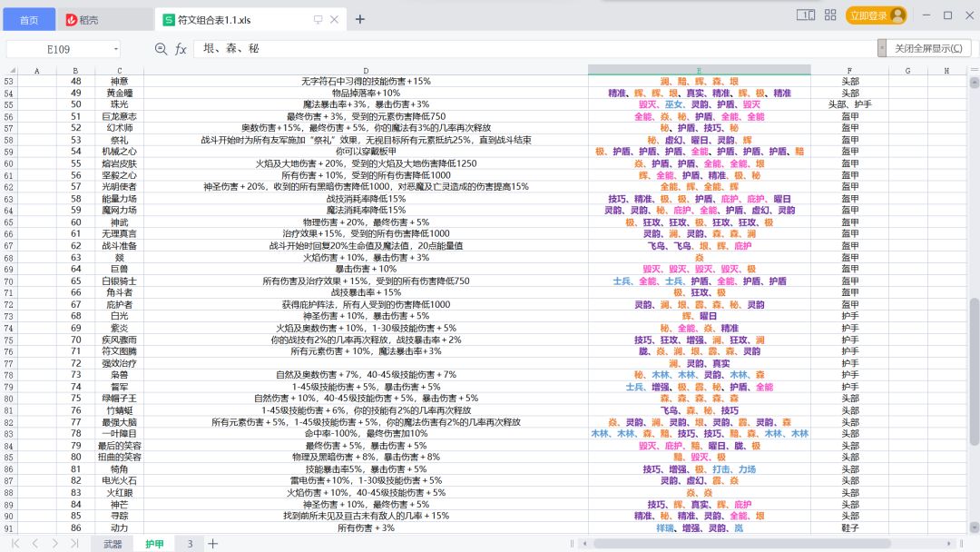Go to the last sheet arrow
Image resolution: width=980 pixels, height=552 pixels.
[x=74, y=544]
